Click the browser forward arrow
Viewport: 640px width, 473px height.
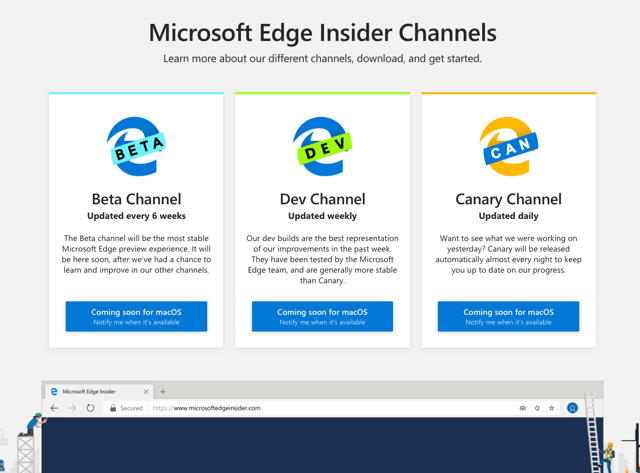coord(72,408)
